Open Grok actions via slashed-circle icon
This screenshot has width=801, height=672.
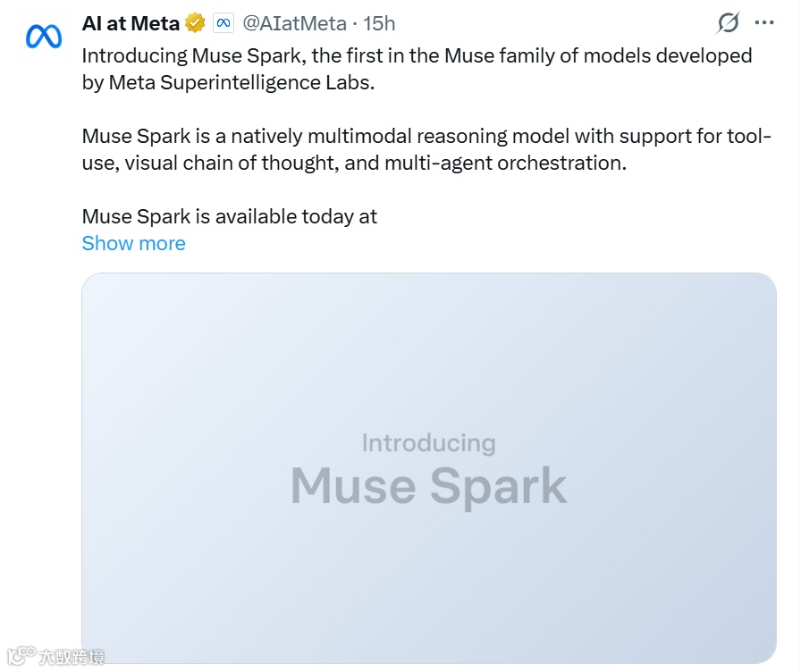729,23
